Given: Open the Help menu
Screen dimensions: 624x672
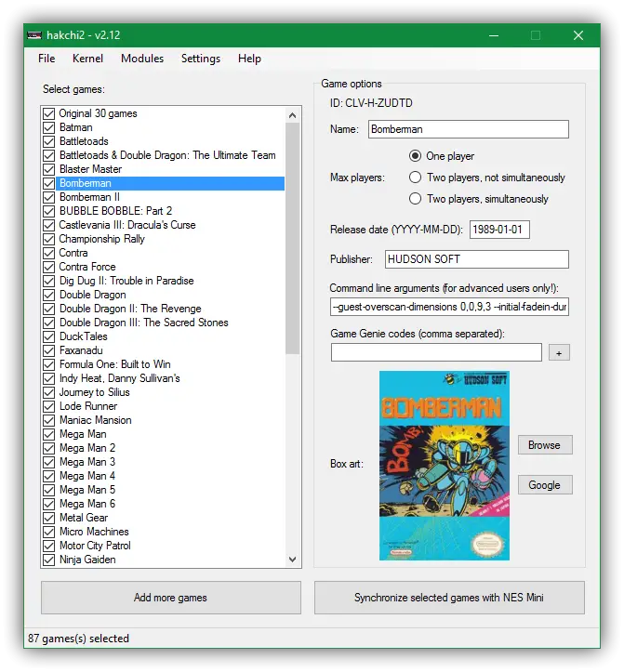Looking at the screenshot, I should (x=249, y=59).
